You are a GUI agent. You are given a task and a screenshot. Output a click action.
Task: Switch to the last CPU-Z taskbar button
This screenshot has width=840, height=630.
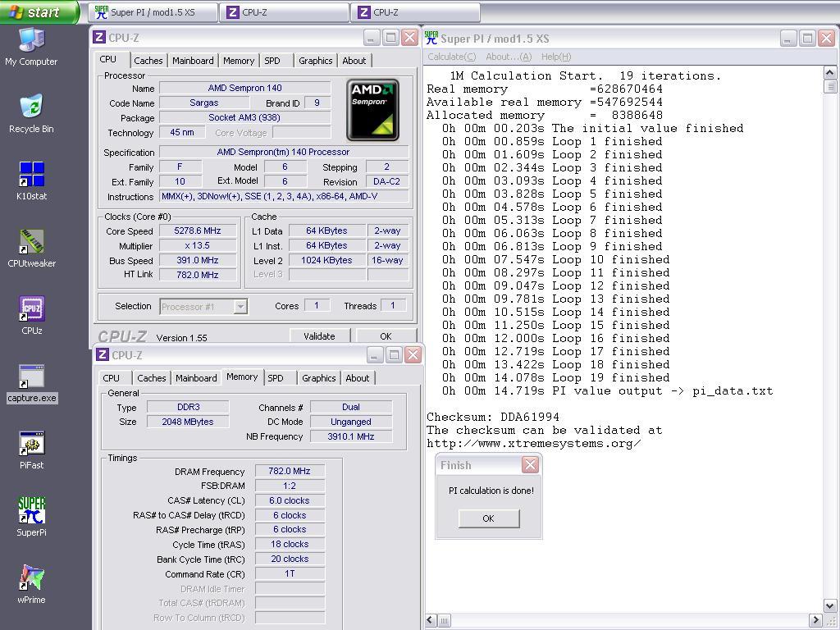[416, 12]
